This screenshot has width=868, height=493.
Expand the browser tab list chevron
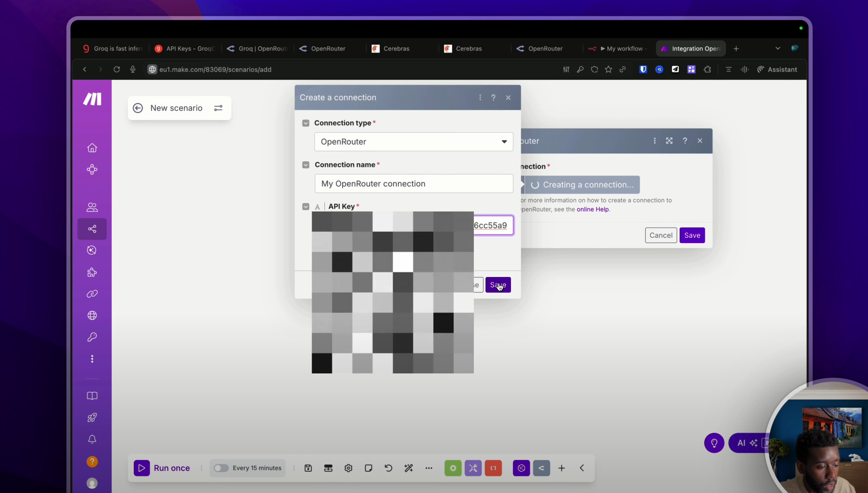click(778, 48)
